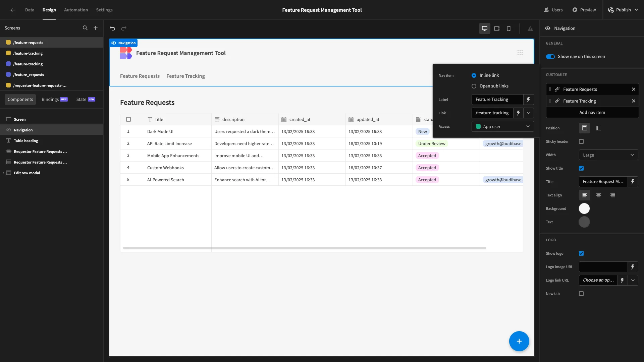Select Open sub links radio option
The image size is (644, 362).
(x=474, y=86)
